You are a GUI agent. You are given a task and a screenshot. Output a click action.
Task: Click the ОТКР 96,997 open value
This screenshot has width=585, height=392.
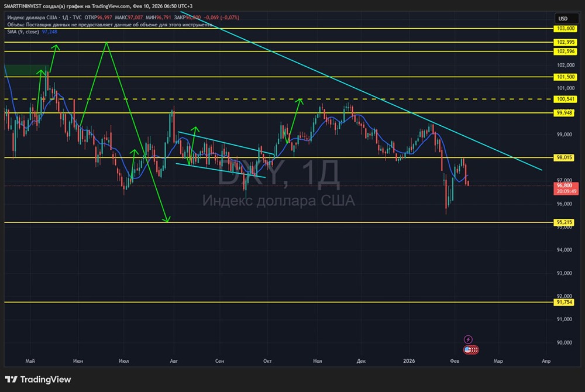click(98, 17)
